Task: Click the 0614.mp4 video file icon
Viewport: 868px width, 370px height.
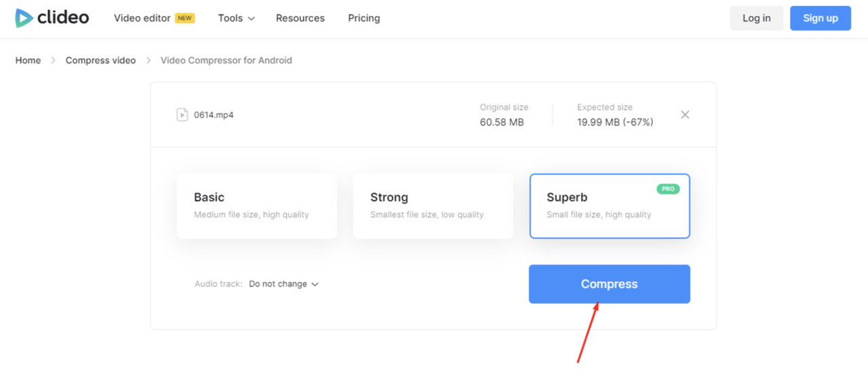Action: [x=182, y=115]
